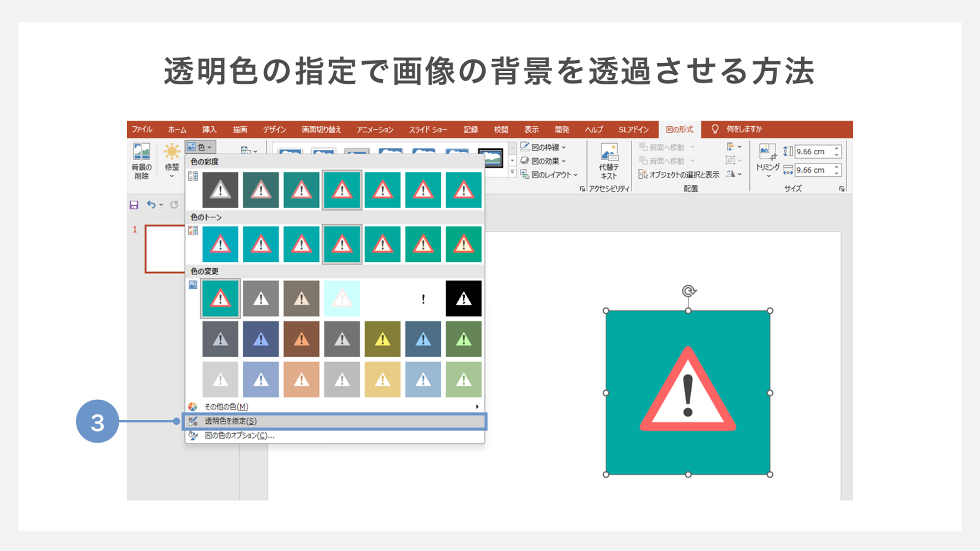Open the Help (ヘルプ) tab

click(593, 130)
